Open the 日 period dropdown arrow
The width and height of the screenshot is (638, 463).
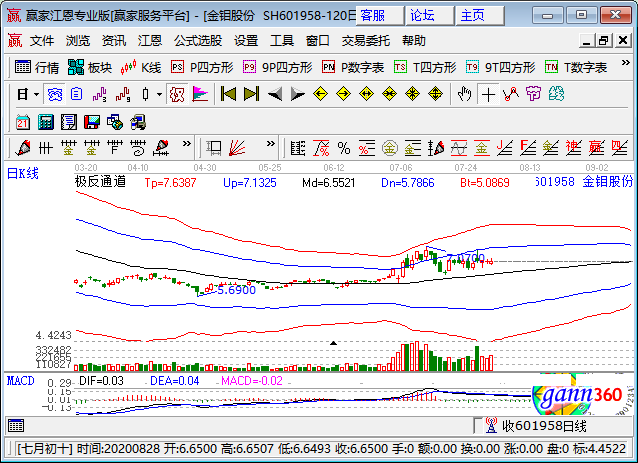37,95
